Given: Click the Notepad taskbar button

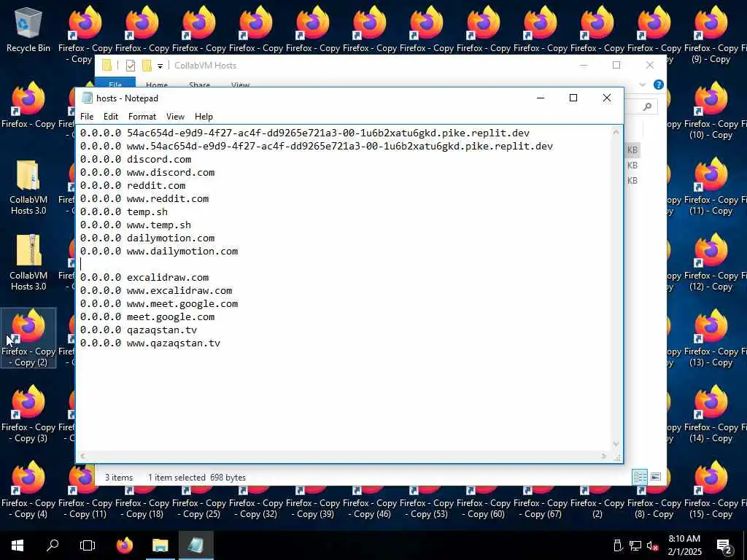Looking at the screenshot, I should (x=196, y=545).
